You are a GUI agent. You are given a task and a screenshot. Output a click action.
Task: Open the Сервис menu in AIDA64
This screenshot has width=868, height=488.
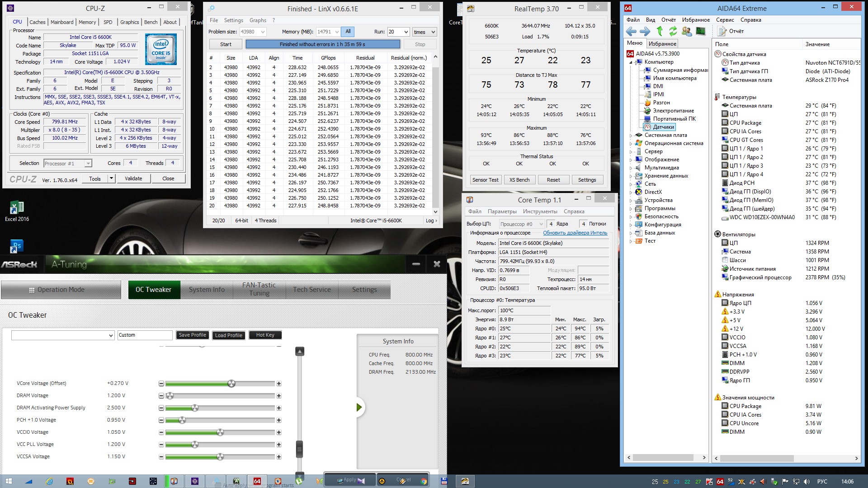click(x=725, y=20)
